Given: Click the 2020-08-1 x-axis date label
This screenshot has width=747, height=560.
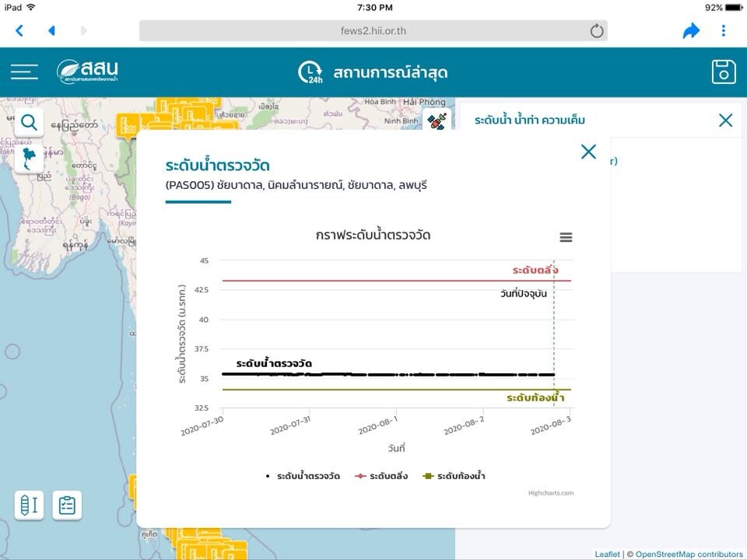Looking at the screenshot, I should click(x=378, y=425).
